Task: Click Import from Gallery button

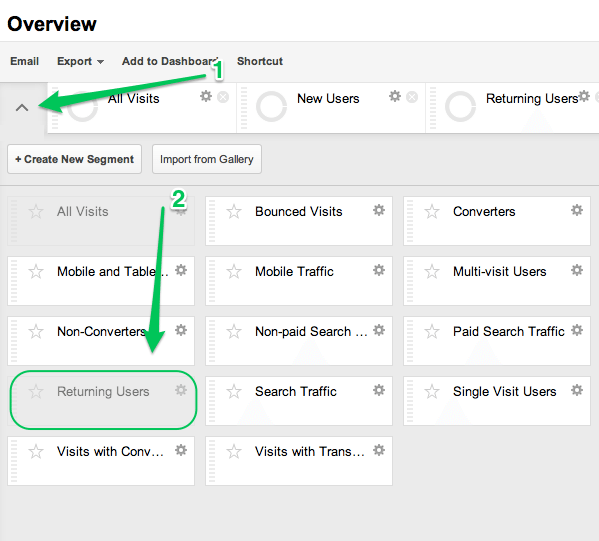Action: pos(207,159)
